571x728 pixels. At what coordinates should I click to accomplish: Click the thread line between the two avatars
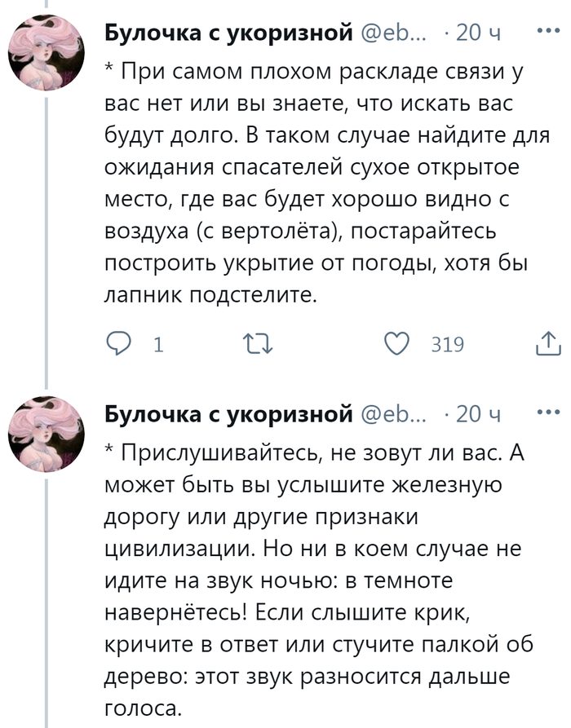[x=47, y=245]
